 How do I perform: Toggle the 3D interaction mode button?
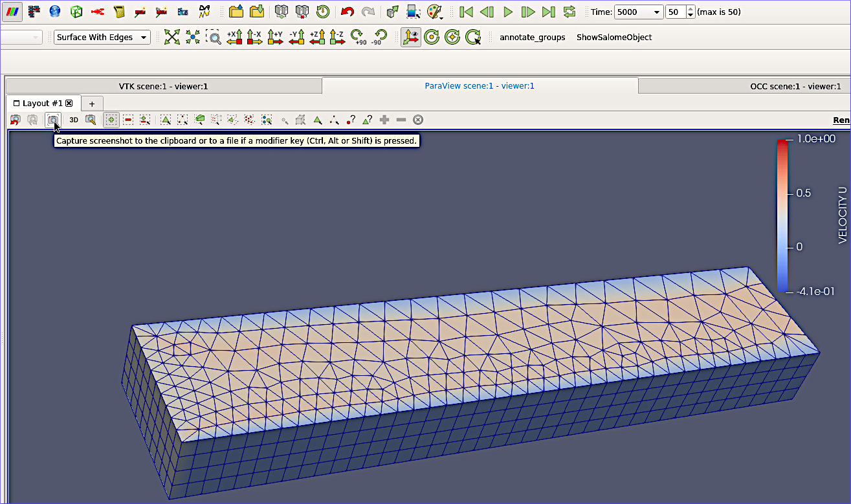coord(74,120)
